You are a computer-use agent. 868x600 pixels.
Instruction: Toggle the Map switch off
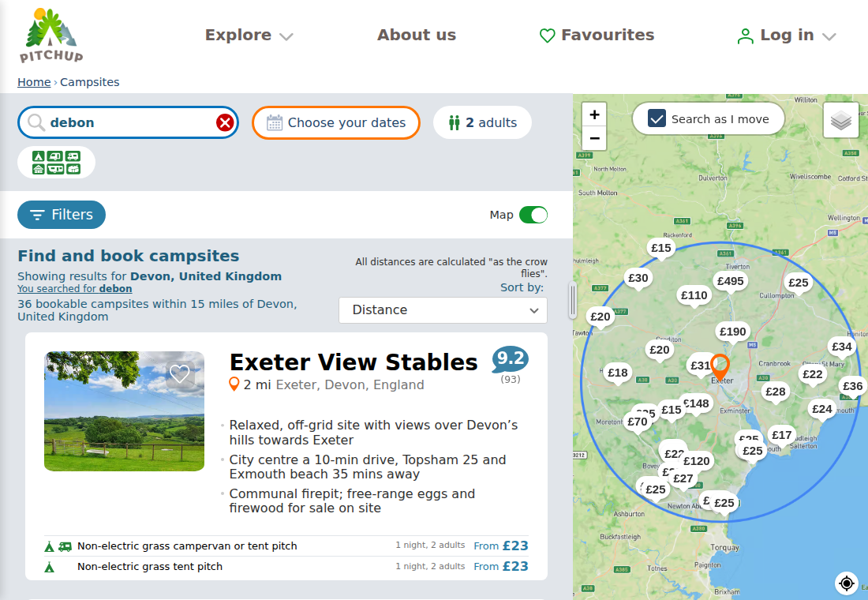click(533, 215)
